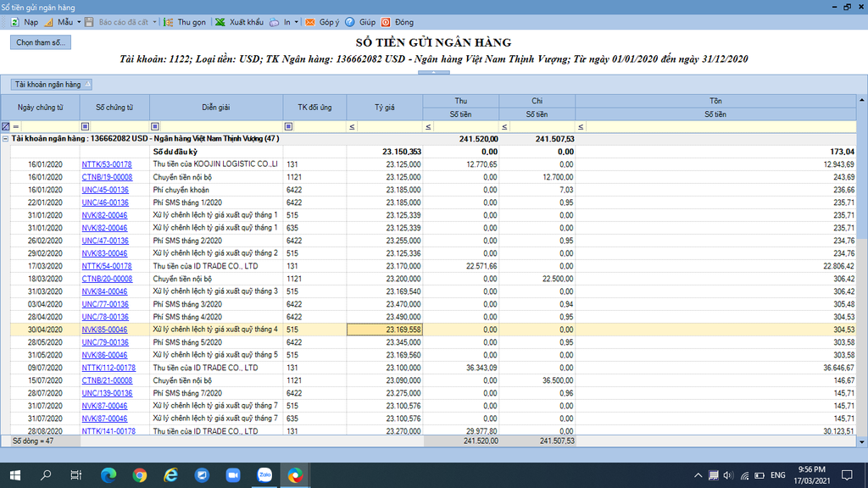This screenshot has height=488, width=868.
Task: Click the Đóng close report icon
Action: click(x=386, y=22)
